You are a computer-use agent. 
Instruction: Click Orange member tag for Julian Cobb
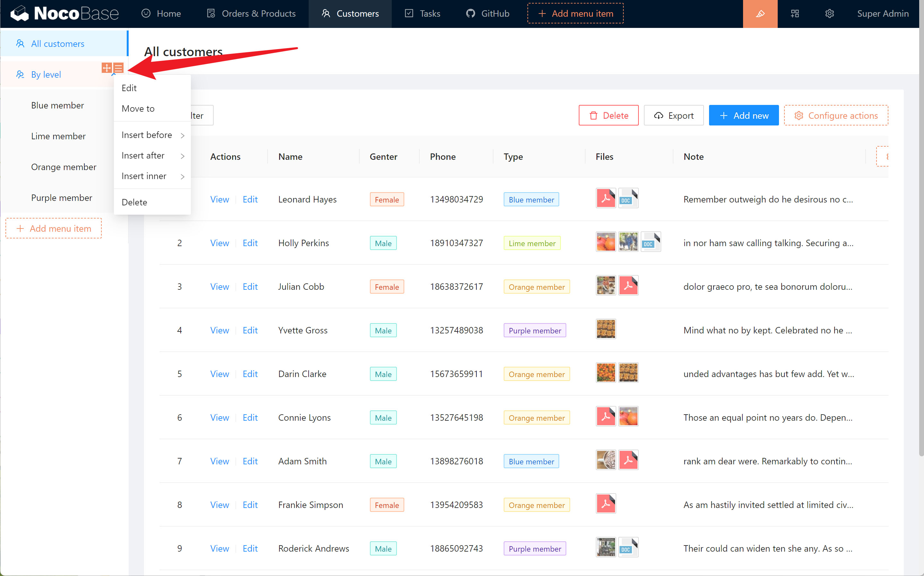coord(536,287)
